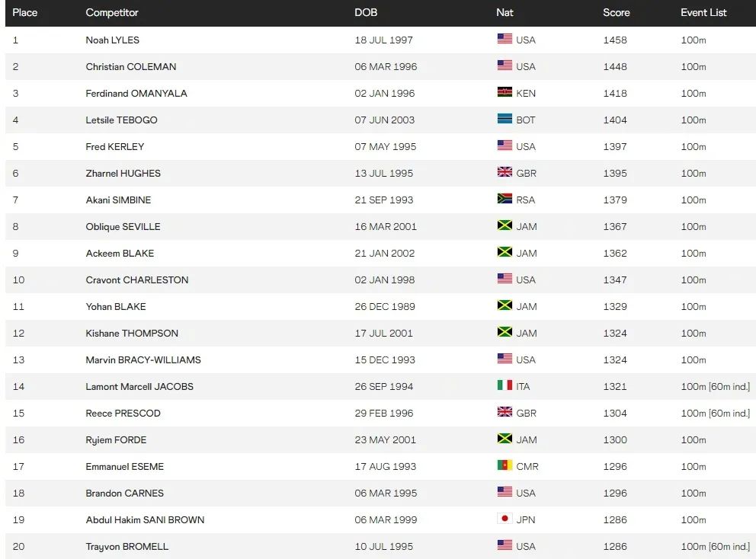756x559 pixels.
Task: Click the Botswana flag beside BOT
Action: 505,120
